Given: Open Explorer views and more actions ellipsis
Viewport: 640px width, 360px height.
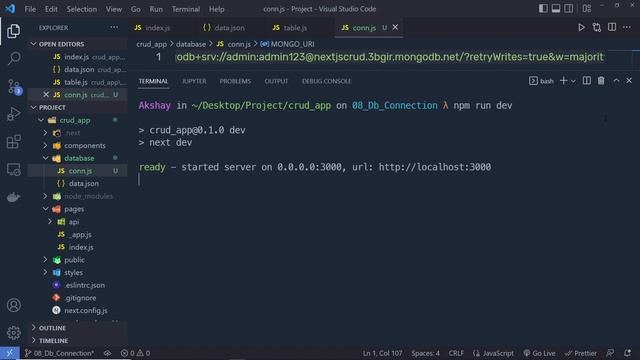Looking at the screenshot, I should [114, 27].
